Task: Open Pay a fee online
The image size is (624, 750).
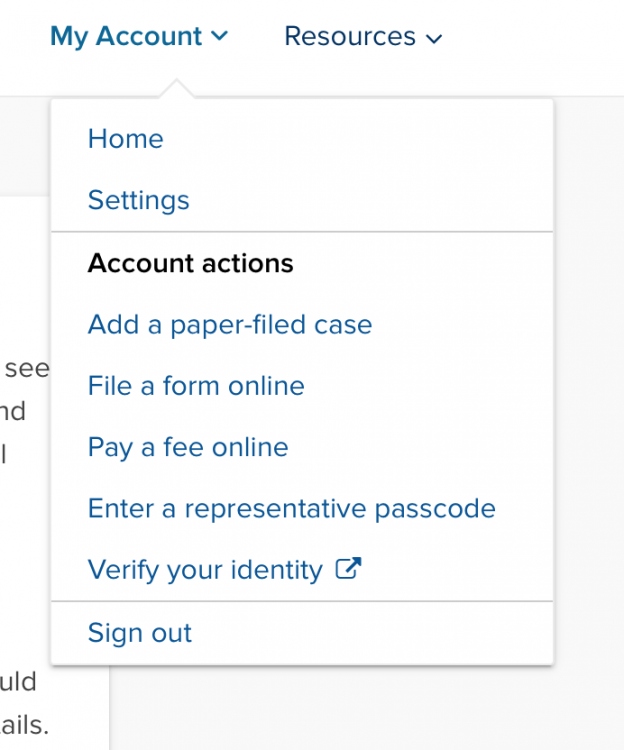Action: (x=188, y=448)
